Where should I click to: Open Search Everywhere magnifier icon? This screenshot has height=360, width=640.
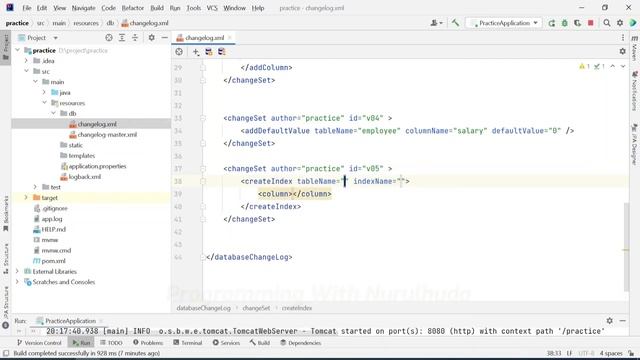(607, 23)
